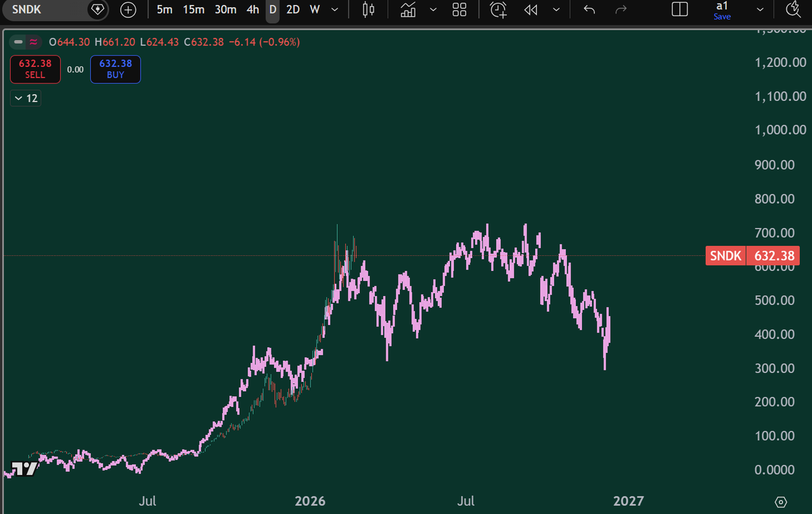Create an alert with clock-plus icon
812x514 pixels.
[499, 9]
